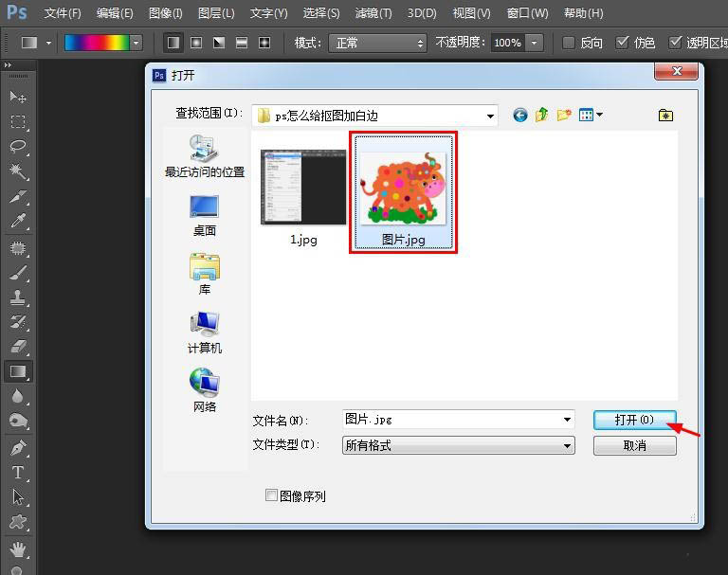Toggle the 反向 checkbox
Viewport: 728px width, 575px height.
coord(569,43)
